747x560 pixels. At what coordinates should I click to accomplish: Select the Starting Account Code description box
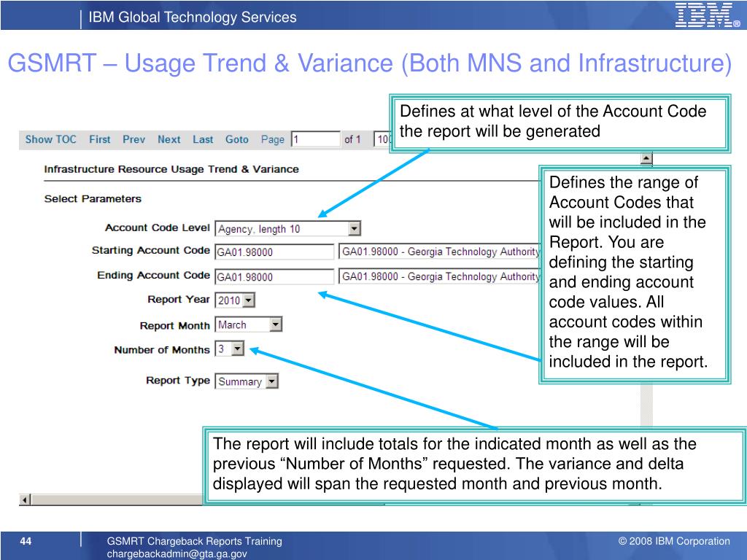coord(438,252)
